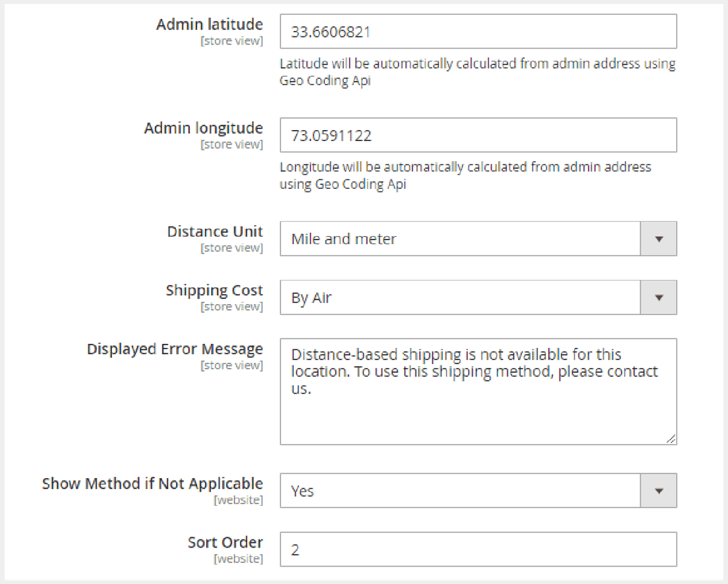Click the Admin latitude input field
Image resolution: width=728 pixels, height=584 pixels.
pos(478,32)
